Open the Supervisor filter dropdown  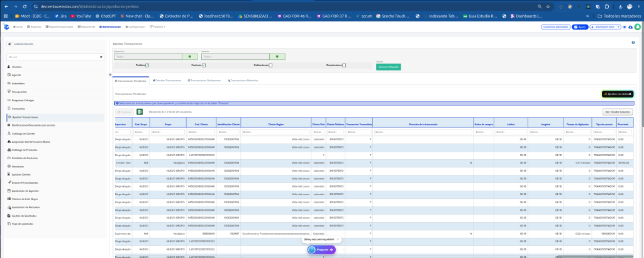148,57
